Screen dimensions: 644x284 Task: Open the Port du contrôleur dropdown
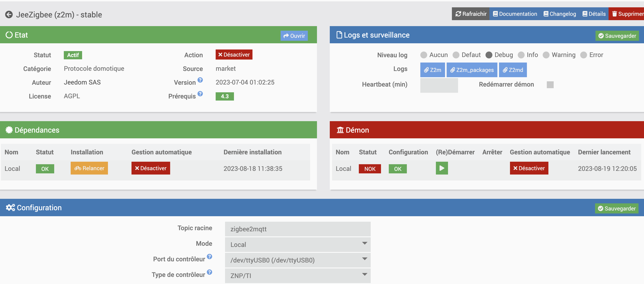pos(298,260)
